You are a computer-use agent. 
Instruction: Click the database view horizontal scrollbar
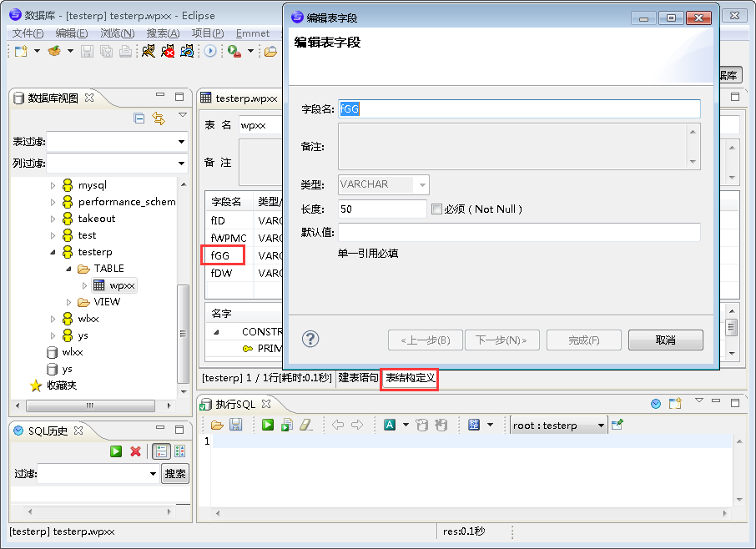pyautogui.click(x=91, y=405)
